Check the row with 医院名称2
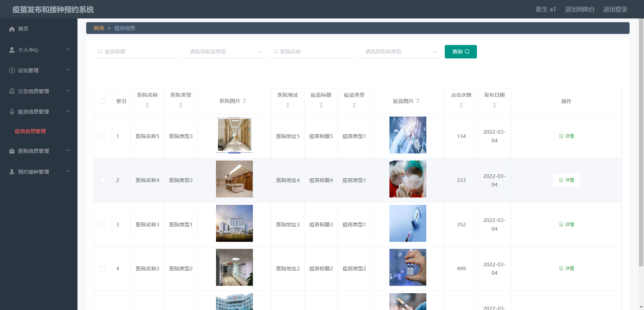644x310 pixels. [x=103, y=269]
